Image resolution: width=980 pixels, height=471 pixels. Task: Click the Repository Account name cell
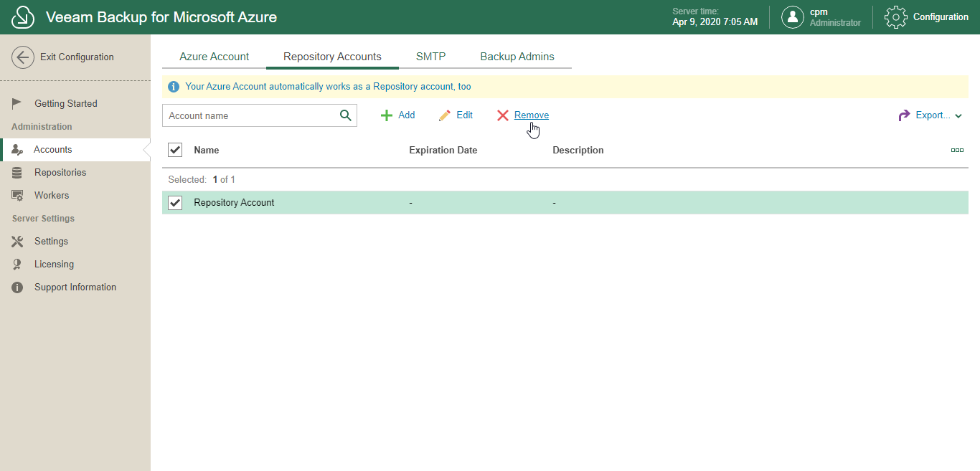click(x=234, y=203)
